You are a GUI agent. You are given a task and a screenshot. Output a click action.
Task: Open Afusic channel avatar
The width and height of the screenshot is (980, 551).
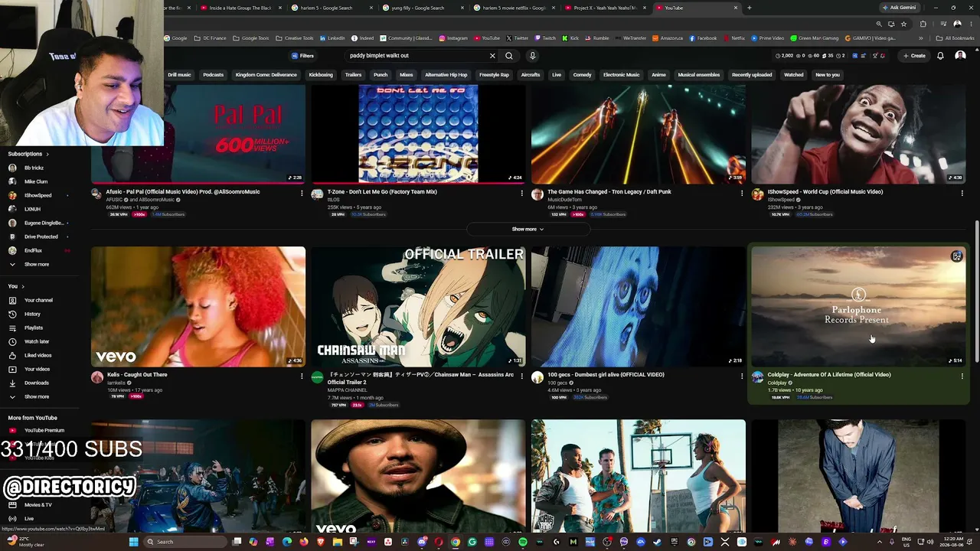pyautogui.click(x=97, y=194)
